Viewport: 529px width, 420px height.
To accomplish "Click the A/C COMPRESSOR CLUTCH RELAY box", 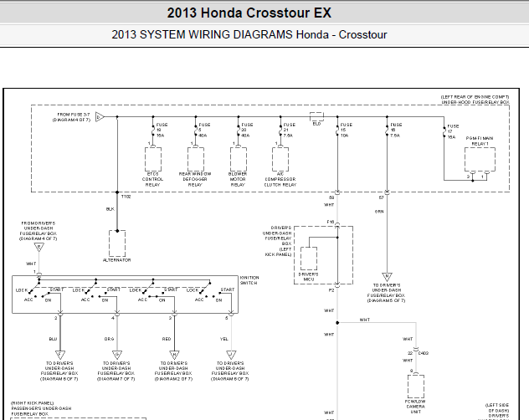I will (x=280, y=159).
